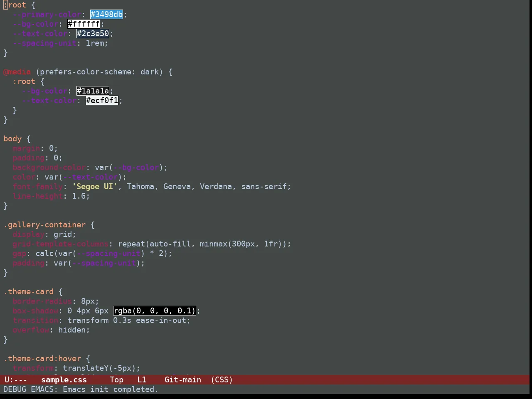Click the 1.6 line-height value

pyautogui.click(x=79, y=196)
